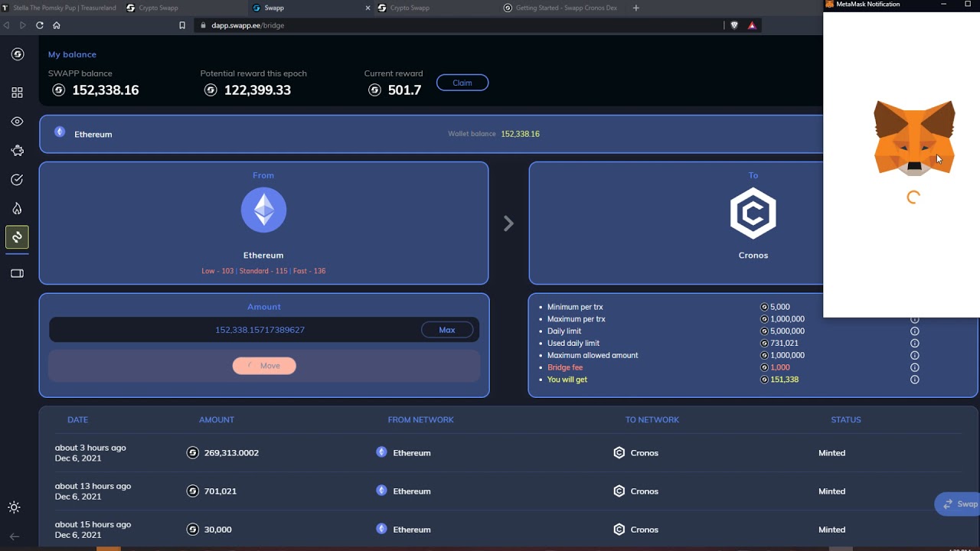Reload the page
Viewport: 980px width, 551px height.
[40, 25]
